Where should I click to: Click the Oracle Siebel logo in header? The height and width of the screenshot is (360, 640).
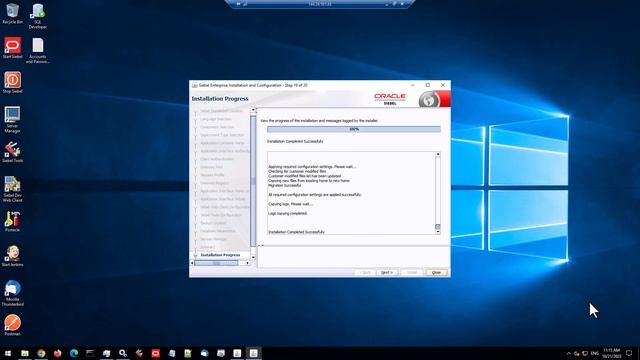click(x=390, y=99)
